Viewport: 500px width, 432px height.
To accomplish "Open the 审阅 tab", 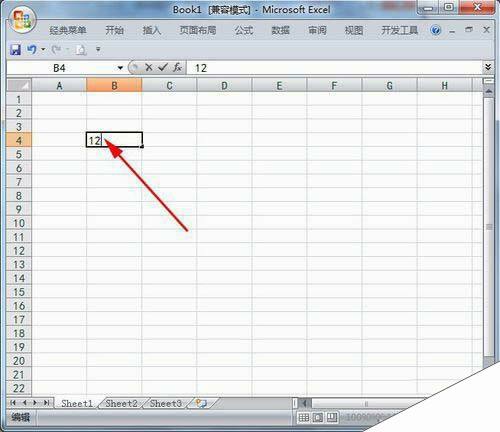I will coord(317,30).
